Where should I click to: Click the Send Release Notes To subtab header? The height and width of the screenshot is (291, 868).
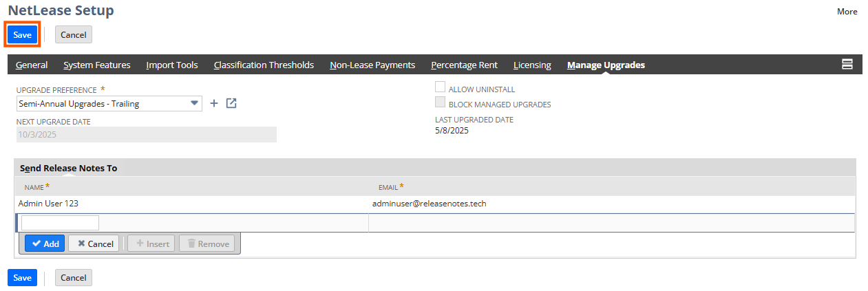(x=68, y=168)
